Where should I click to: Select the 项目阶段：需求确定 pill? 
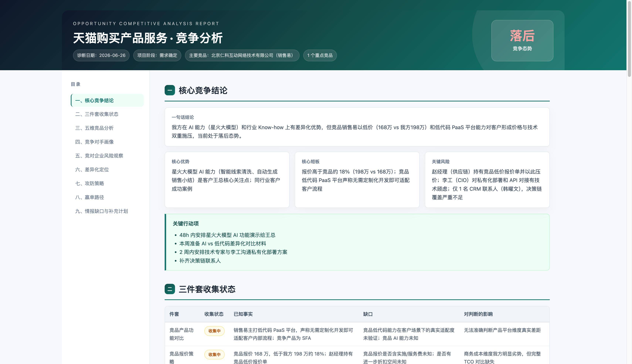(157, 55)
